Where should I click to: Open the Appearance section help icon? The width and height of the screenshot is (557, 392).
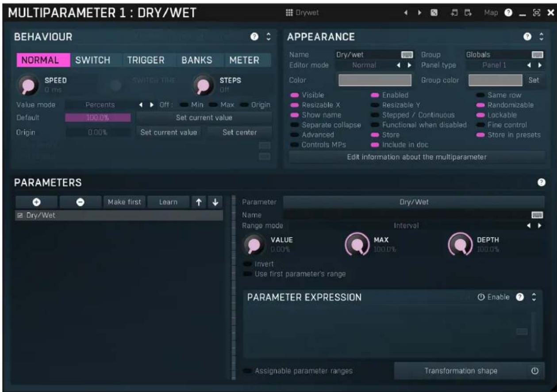pyautogui.click(x=527, y=38)
